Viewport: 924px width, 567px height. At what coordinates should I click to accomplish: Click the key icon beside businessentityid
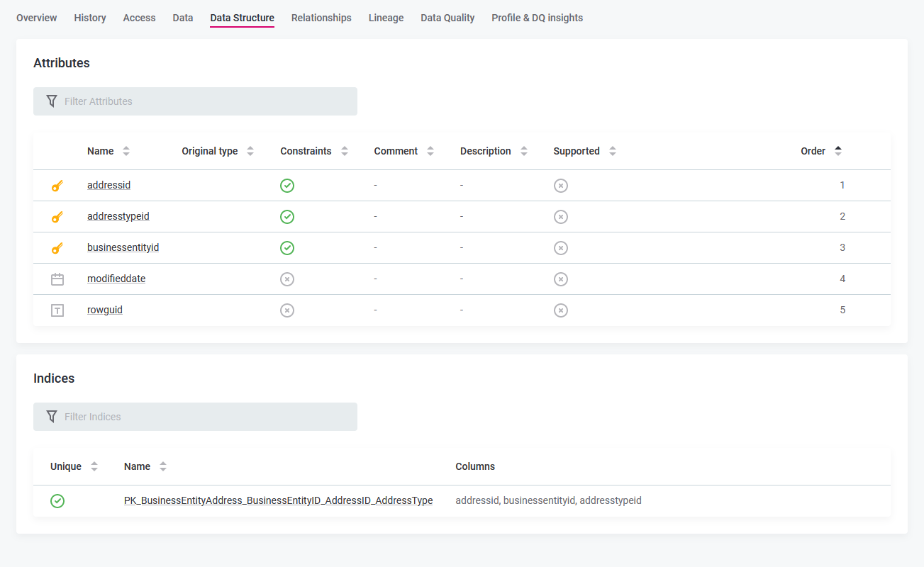click(57, 247)
